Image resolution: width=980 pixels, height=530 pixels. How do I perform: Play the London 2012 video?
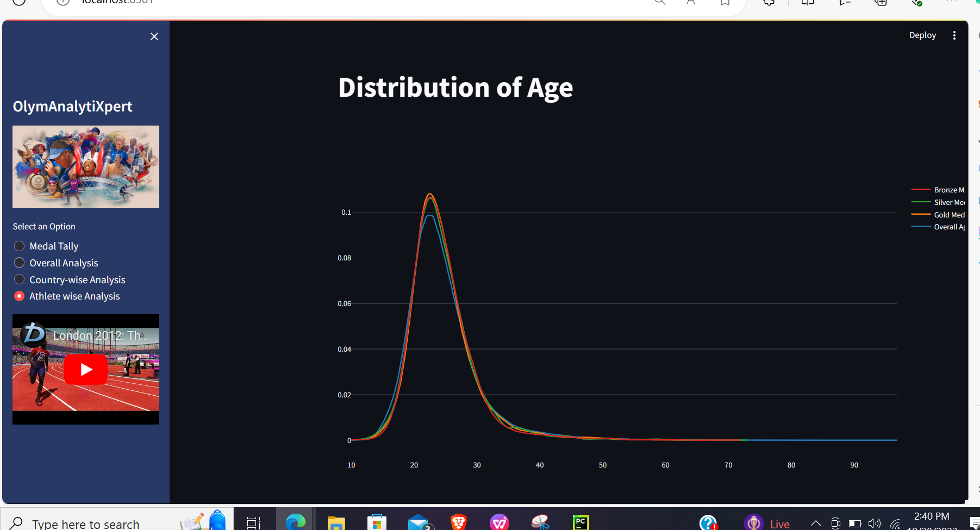click(85, 369)
